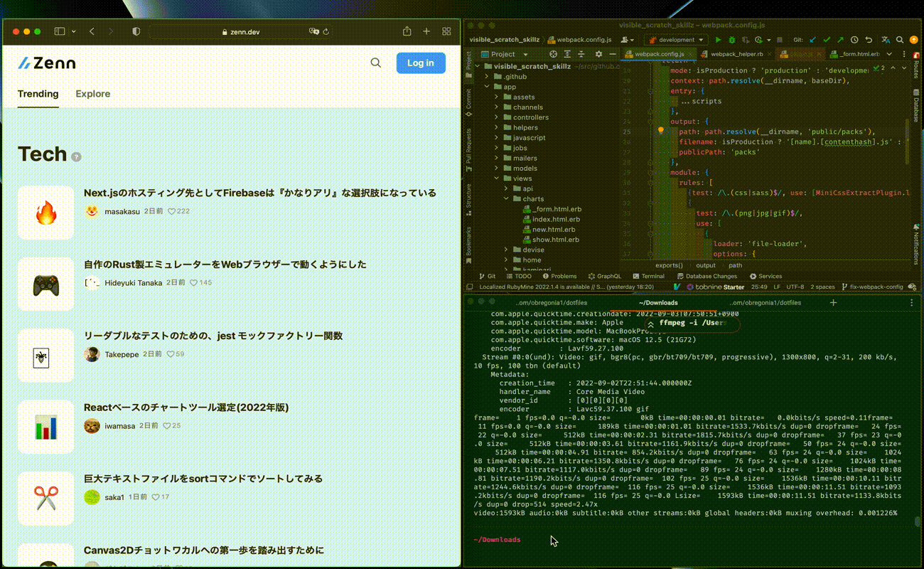
Task: Select show.html.erb in project tree
Action: (x=549, y=240)
